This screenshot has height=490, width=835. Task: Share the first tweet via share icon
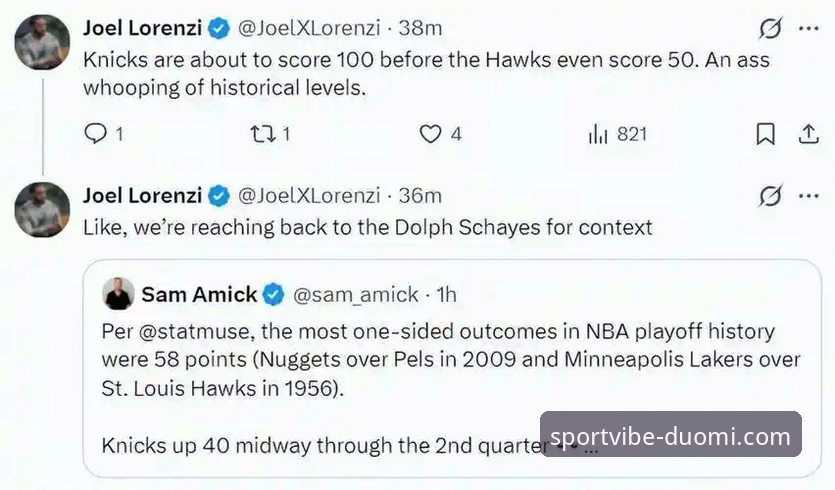[808, 134]
